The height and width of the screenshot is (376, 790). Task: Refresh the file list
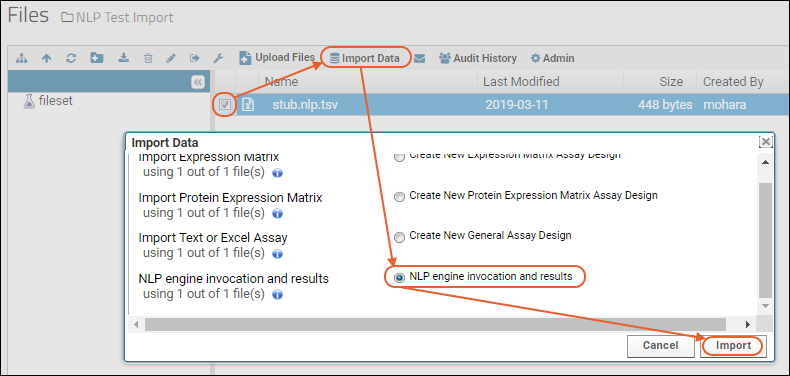[x=71, y=58]
